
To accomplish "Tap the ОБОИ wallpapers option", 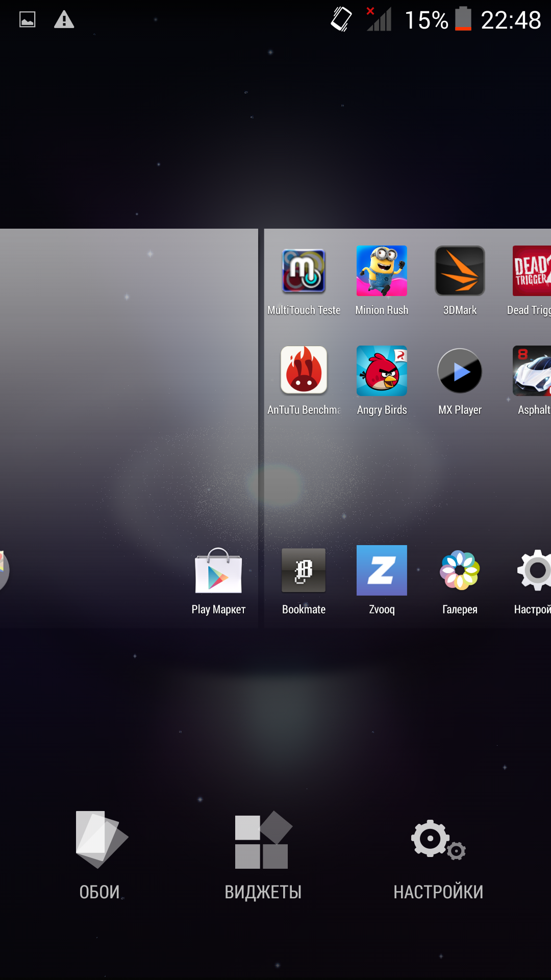I will [100, 855].
